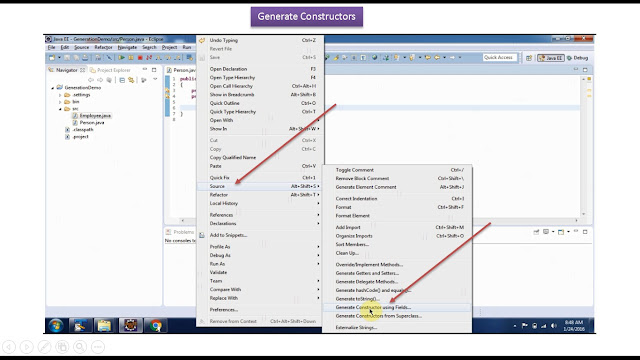Maximize the Navigator view panel
Viewport: 640px width, 360px height.
(x=154, y=70)
